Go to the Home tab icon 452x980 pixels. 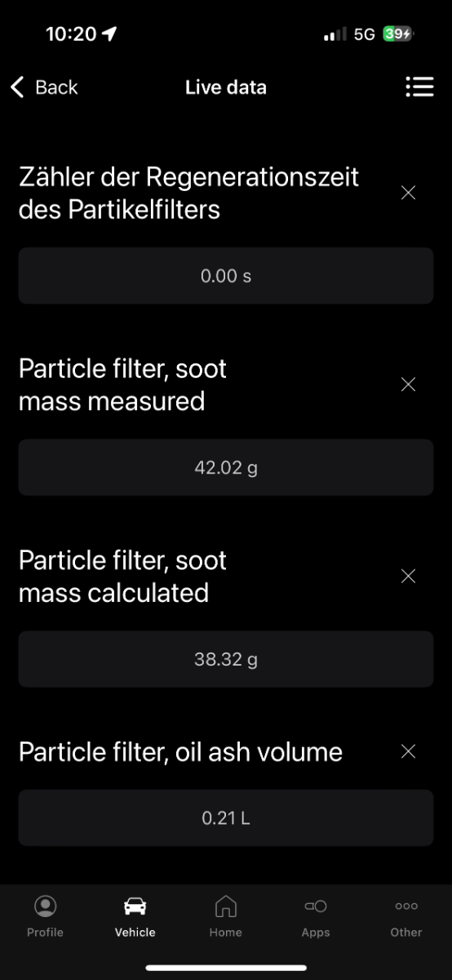point(225,906)
